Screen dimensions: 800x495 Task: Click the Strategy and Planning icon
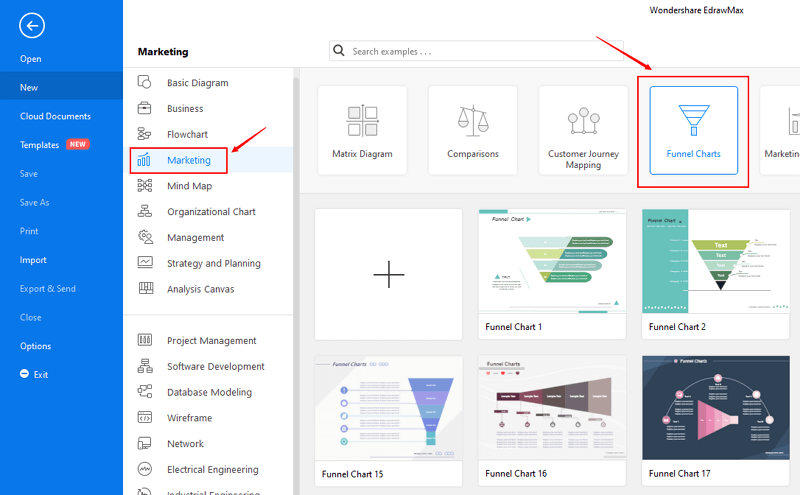tap(145, 263)
